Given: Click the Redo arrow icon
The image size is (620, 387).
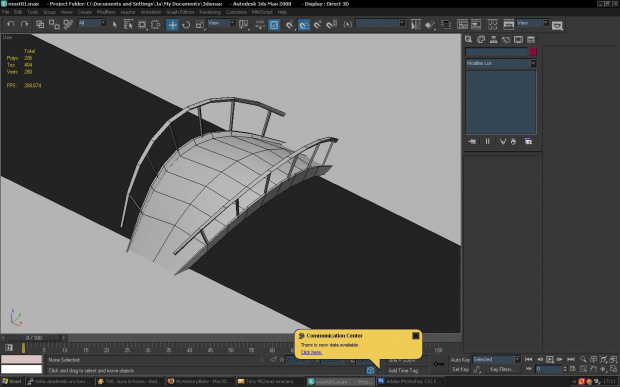Looking at the screenshot, I should coord(24,24).
